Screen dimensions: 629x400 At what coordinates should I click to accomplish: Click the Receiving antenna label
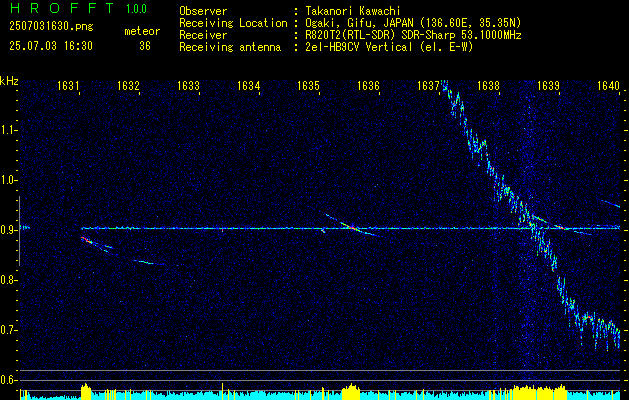click(x=230, y=47)
